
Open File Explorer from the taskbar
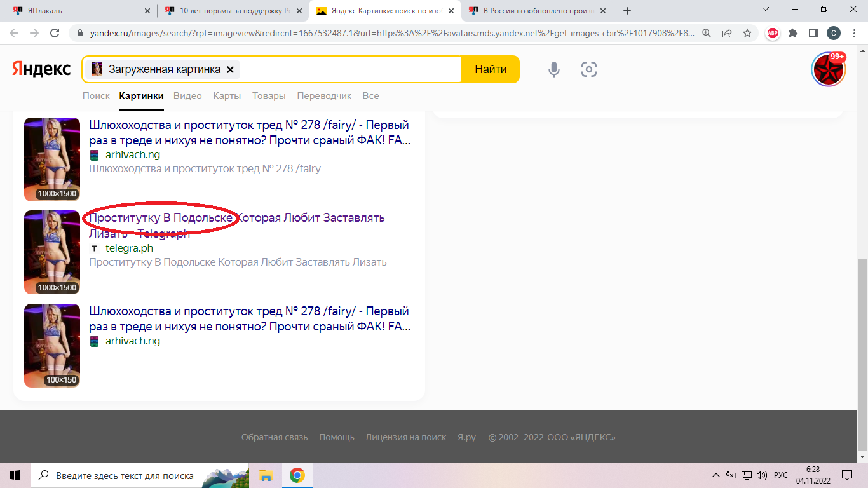tap(266, 475)
